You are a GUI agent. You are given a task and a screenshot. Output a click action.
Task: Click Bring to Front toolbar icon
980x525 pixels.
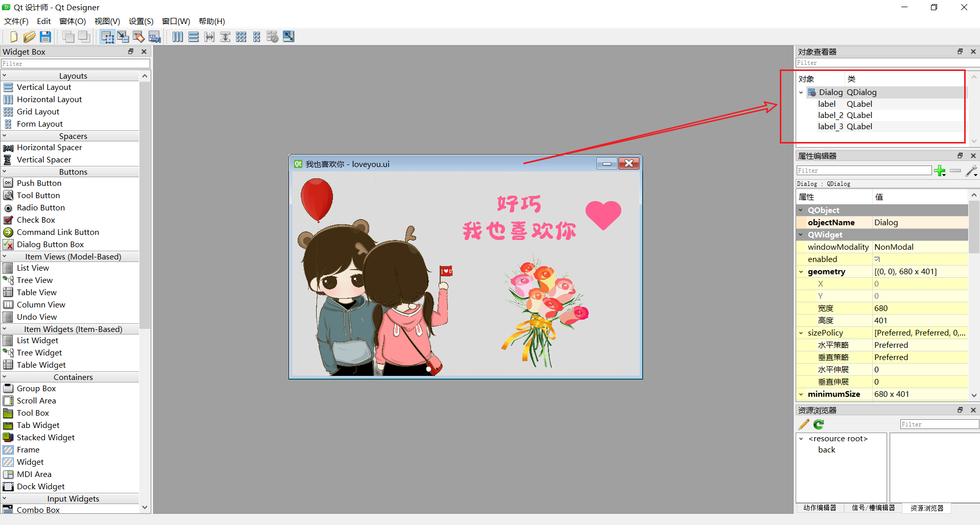click(x=68, y=37)
